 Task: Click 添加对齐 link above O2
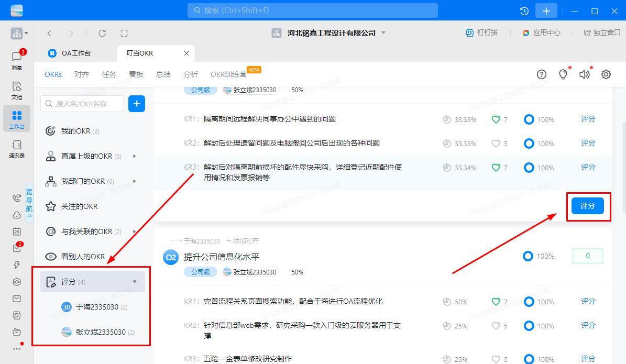[x=243, y=241]
